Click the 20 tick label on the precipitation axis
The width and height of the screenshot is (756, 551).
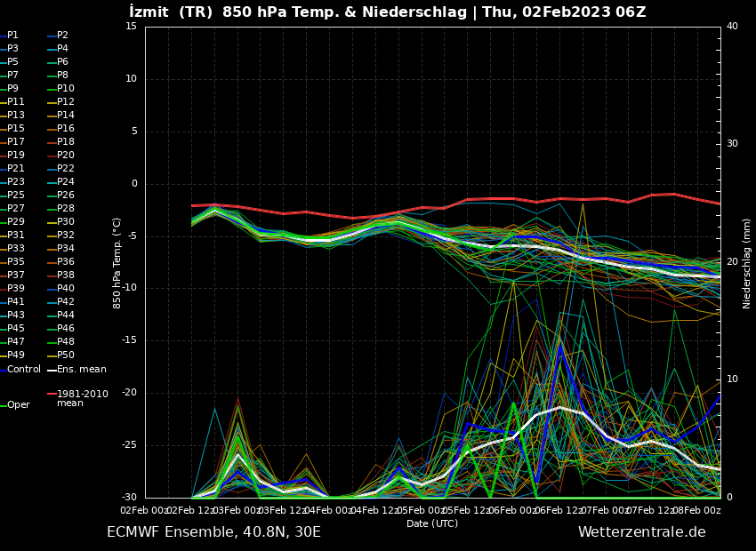click(x=732, y=261)
